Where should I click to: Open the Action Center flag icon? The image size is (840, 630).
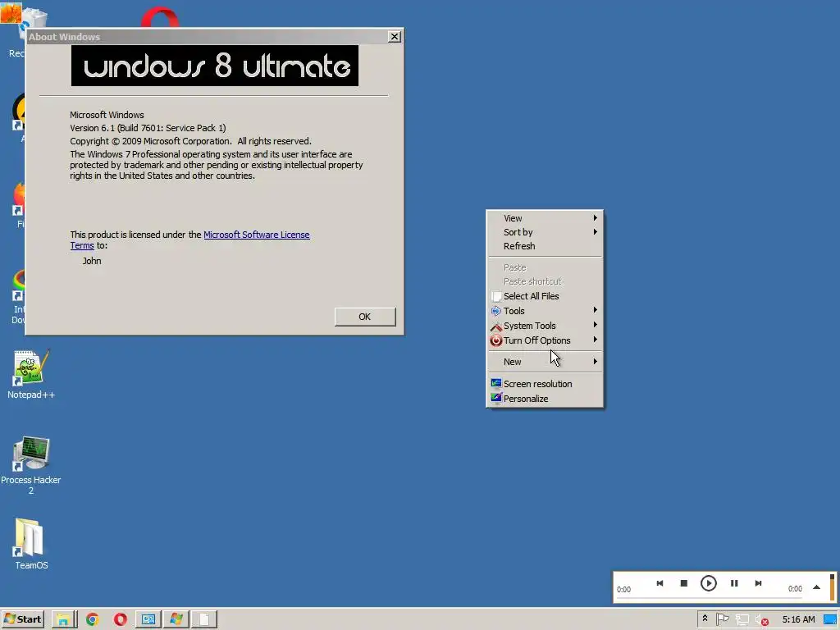coord(722,619)
